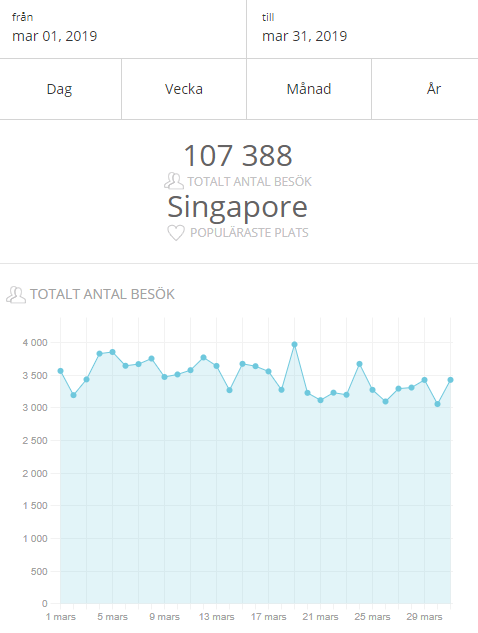The image size is (478, 633).
Task: Select the Vecka tab
Action: pyautogui.click(x=184, y=89)
